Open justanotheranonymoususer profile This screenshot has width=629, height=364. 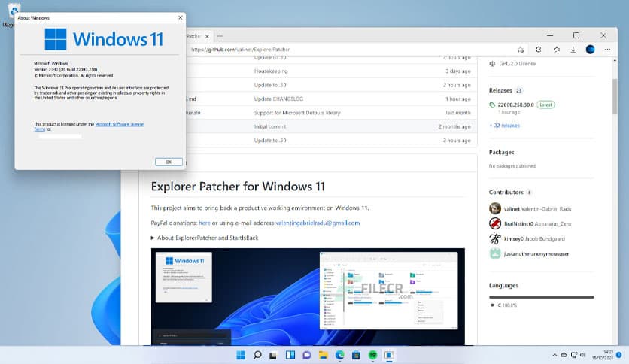click(536, 253)
